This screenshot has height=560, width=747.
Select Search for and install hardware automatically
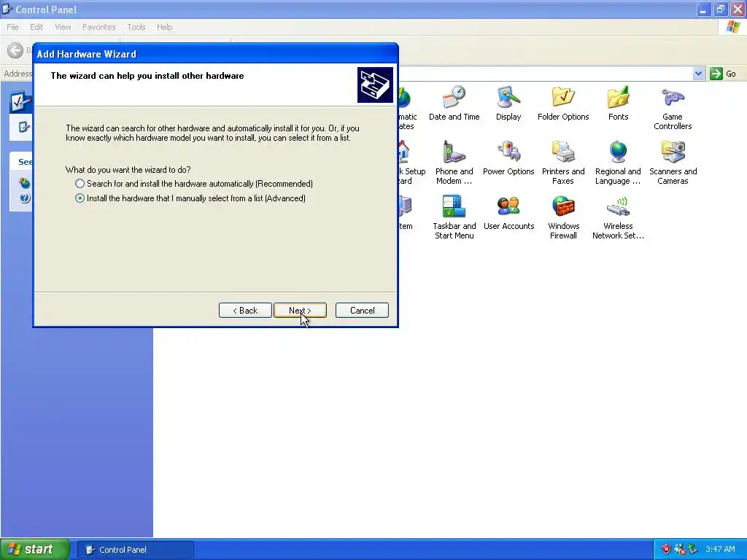193,183
